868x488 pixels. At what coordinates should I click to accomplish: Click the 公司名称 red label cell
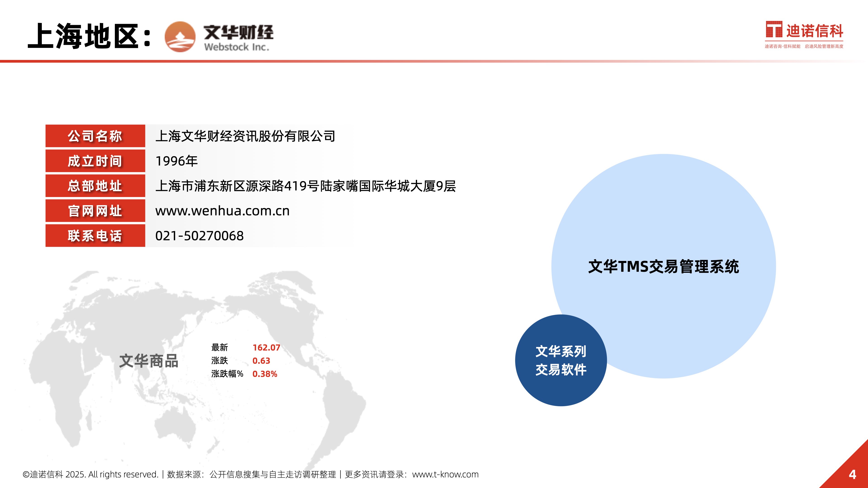[95, 136]
